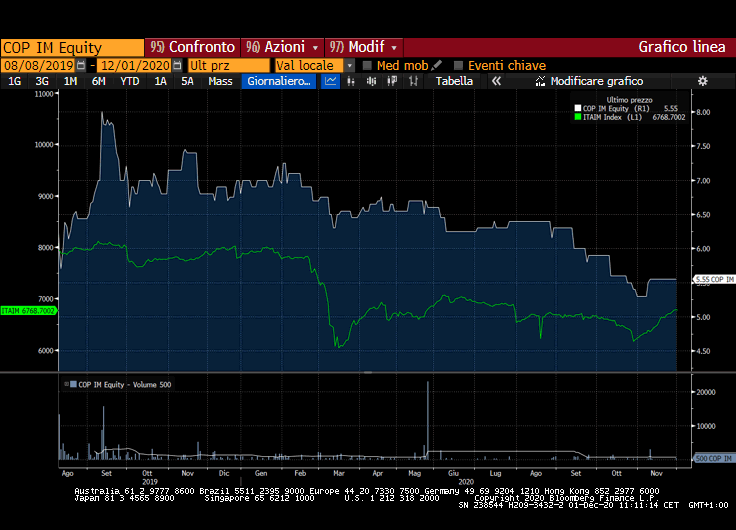Expand the Azioni menu arrow

tap(316, 47)
